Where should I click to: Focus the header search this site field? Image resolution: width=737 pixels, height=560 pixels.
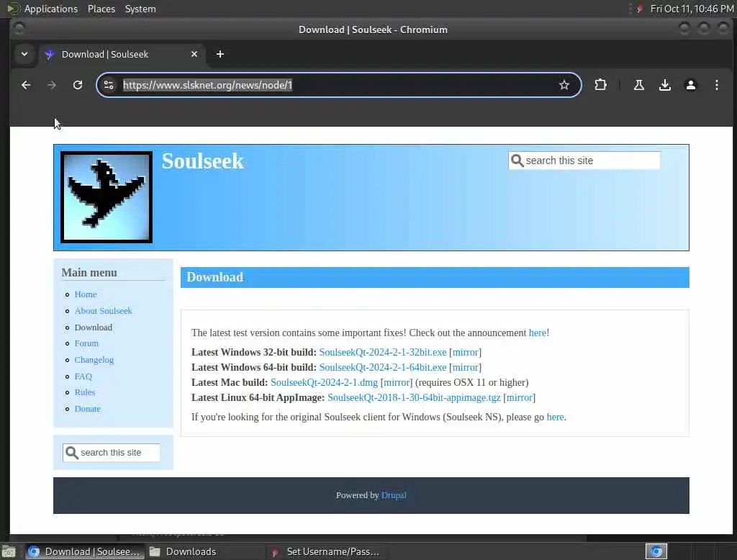tap(584, 161)
